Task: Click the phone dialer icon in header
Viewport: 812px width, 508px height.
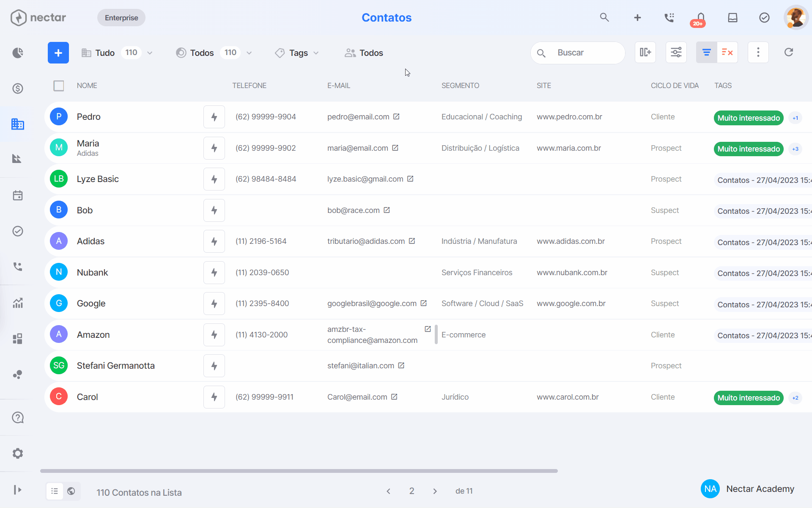Action: (669, 18)
